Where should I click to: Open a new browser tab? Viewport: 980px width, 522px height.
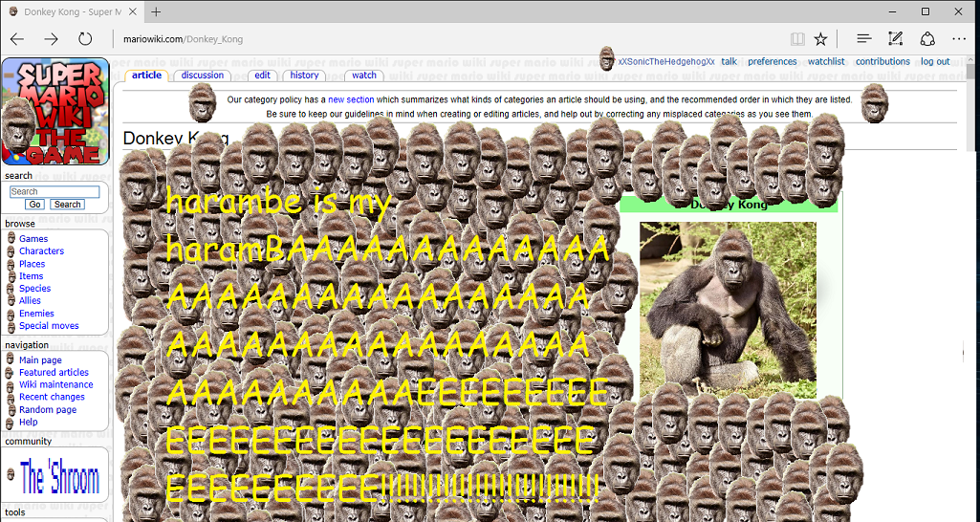click(156, 11)
